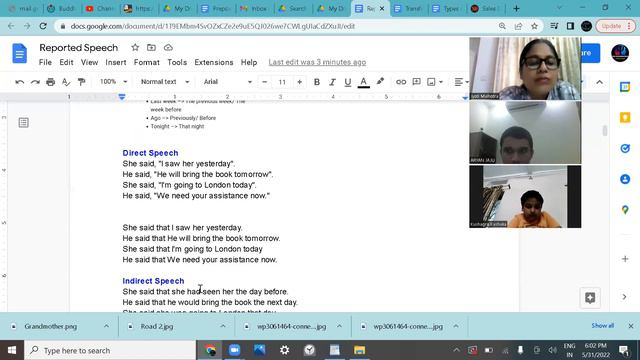The width and height of the screenshot is (640, 360).
Task: Click the Google account avatar
Action: point(620,53)
